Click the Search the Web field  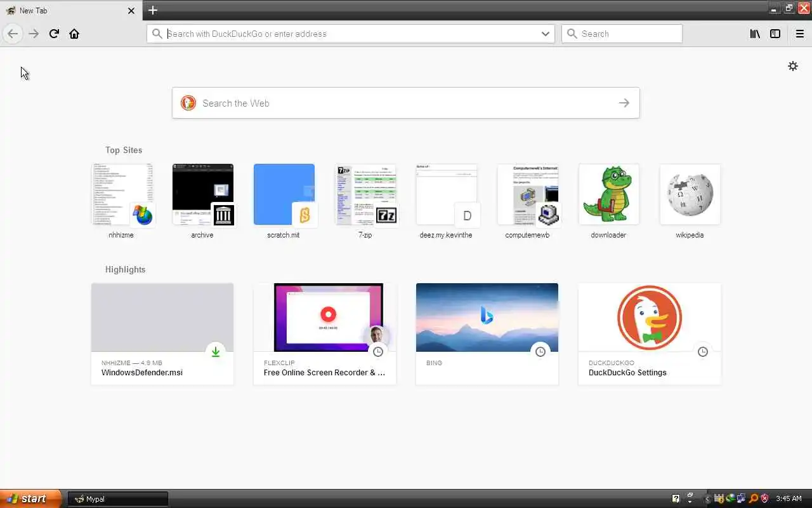pyautogui.click(x=406, y=103)
